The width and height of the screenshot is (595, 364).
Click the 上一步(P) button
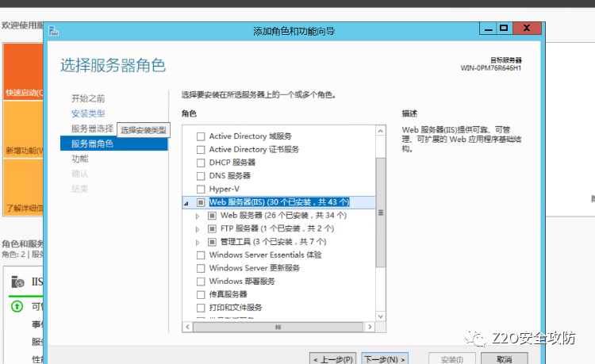pyautogui.click(x=333, y=358)
